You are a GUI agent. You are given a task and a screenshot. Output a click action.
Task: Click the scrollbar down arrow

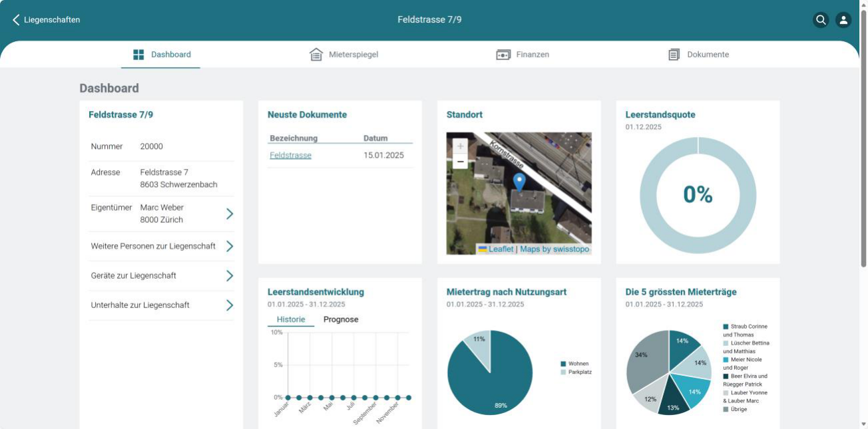point(863,424)
